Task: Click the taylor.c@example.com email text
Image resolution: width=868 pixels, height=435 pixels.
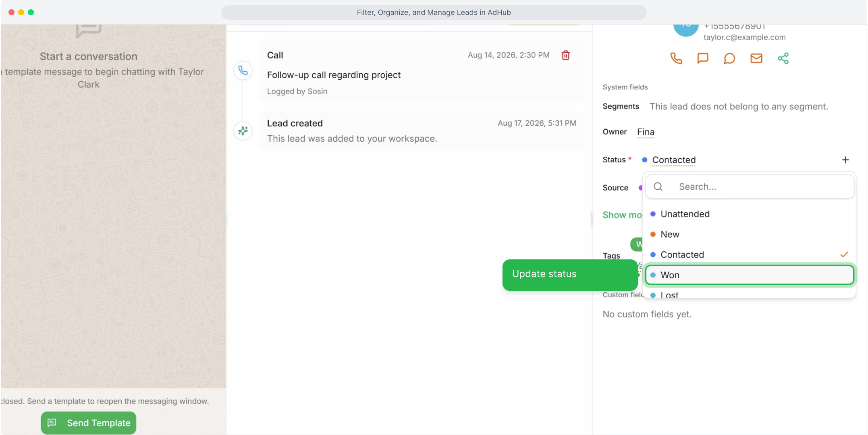Action: click(744, 37)
